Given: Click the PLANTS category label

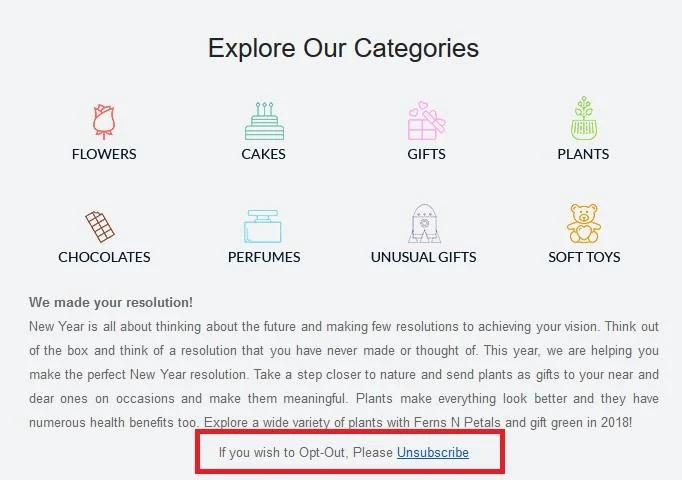Looking at the screenshot, I should [x=583, y=154].
